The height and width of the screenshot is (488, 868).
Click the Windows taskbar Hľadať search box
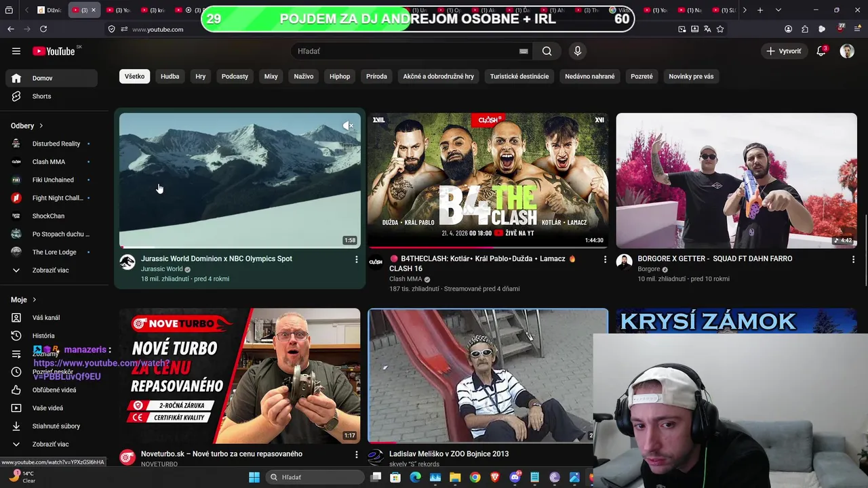click(x=316, y=477)
